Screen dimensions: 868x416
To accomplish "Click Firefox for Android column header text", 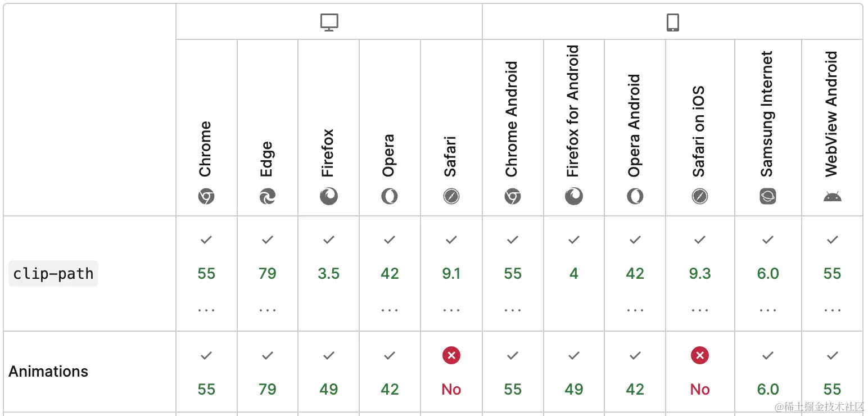I will [573, 111].
